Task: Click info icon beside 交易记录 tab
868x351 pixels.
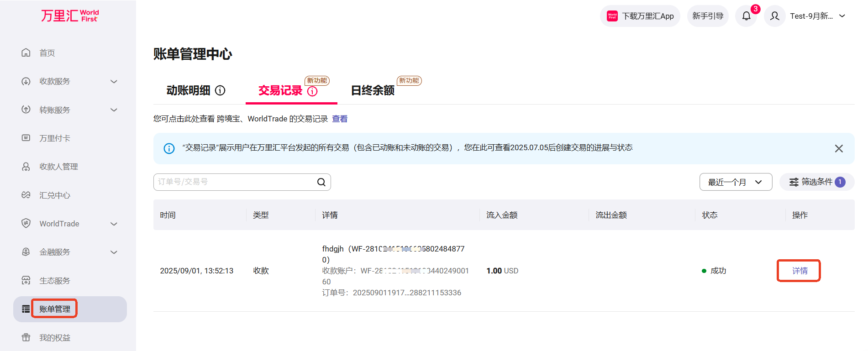Action: (x=312, y=91)
